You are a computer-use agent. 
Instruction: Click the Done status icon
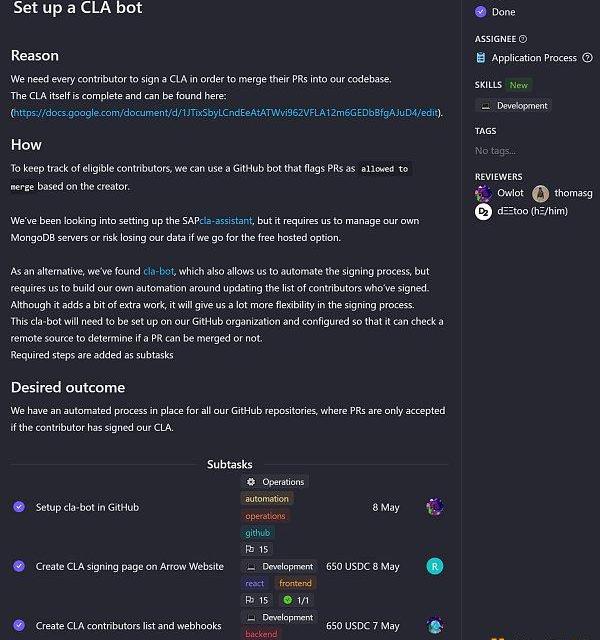[x=481, y=12]
